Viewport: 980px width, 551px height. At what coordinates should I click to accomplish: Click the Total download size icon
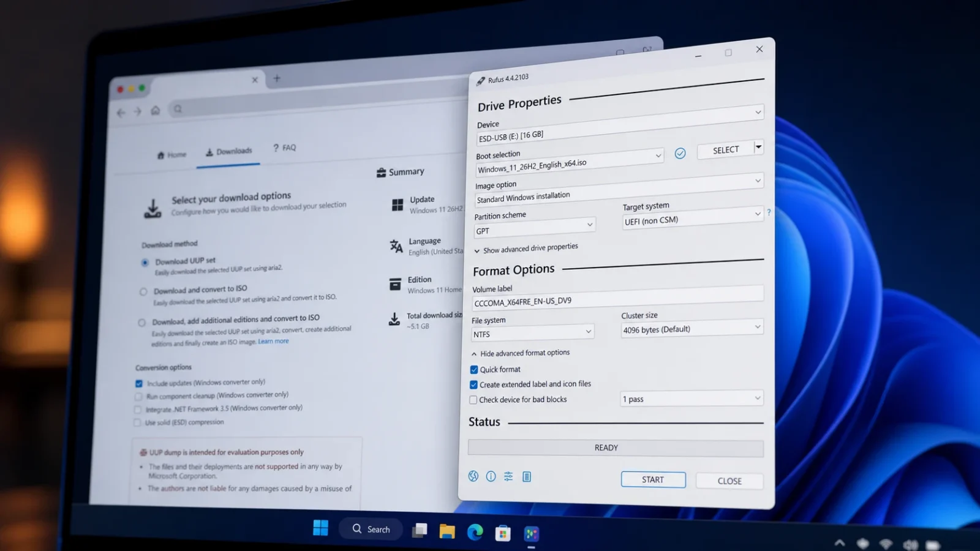[394, 319]
